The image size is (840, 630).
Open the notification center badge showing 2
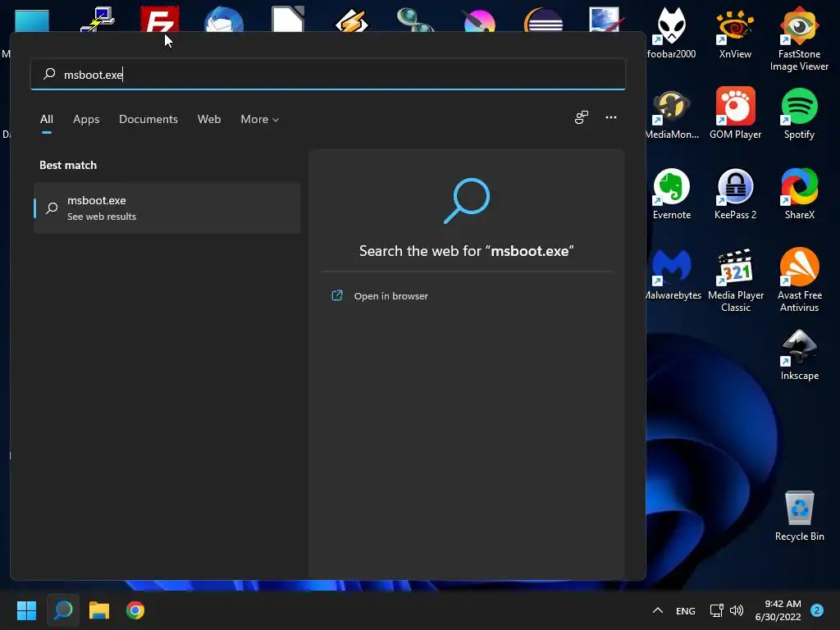[816, 610]
